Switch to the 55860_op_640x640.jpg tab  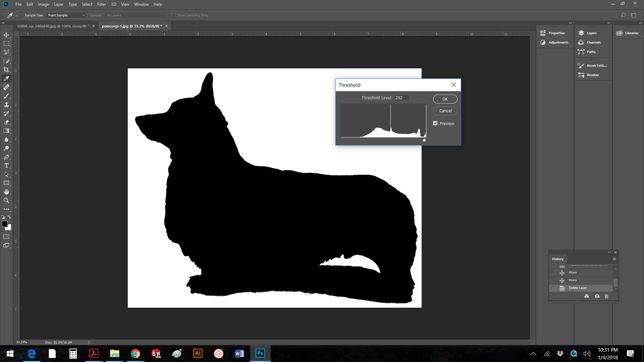[x=53, y=26]
